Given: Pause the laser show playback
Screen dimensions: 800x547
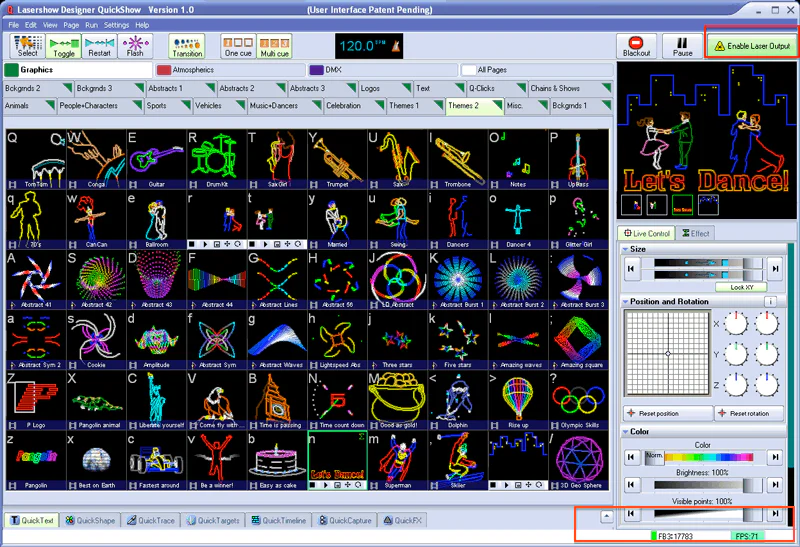Looking at the screenshot, I should click(683, 47).
